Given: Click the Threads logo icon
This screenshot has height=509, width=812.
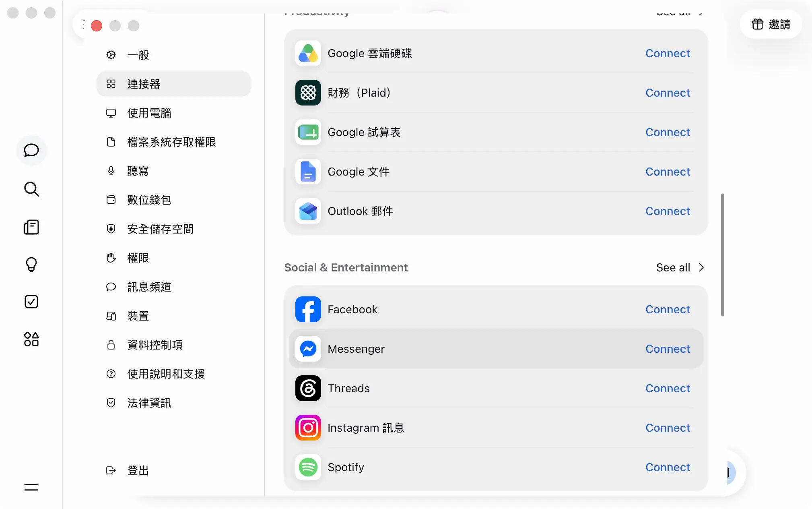Looking at the screenshot, I should pyautogui.click(x=308, y=388).
